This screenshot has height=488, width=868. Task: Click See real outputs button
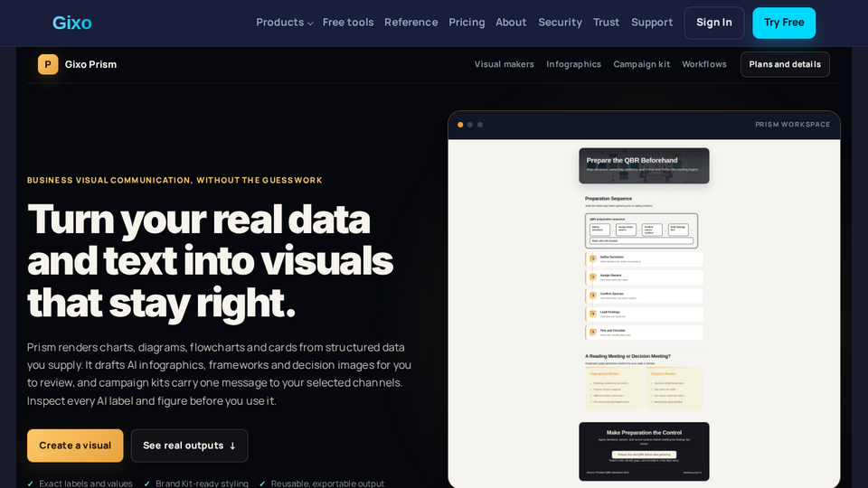click(x=189, y=446)
